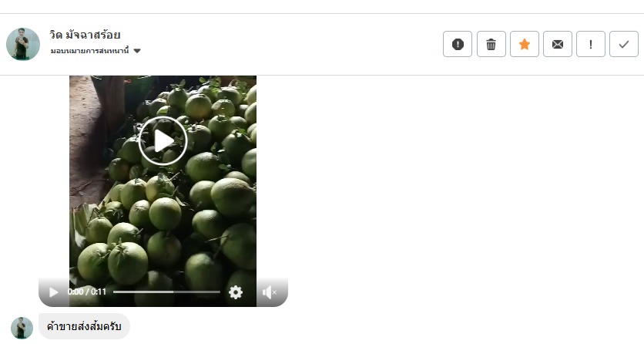Mark as unread with the envelope icon
This screenshot has height=344, width=644.
click(558, 44)
